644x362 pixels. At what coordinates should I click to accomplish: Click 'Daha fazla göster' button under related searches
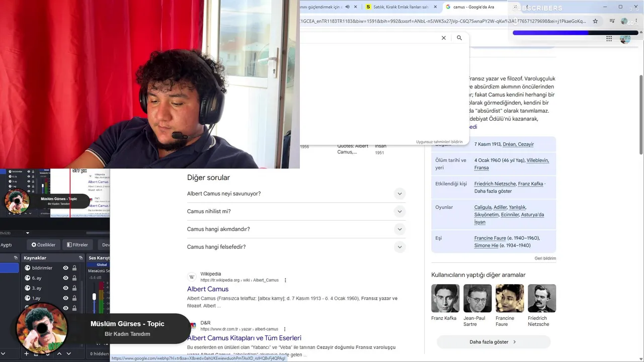493,342
